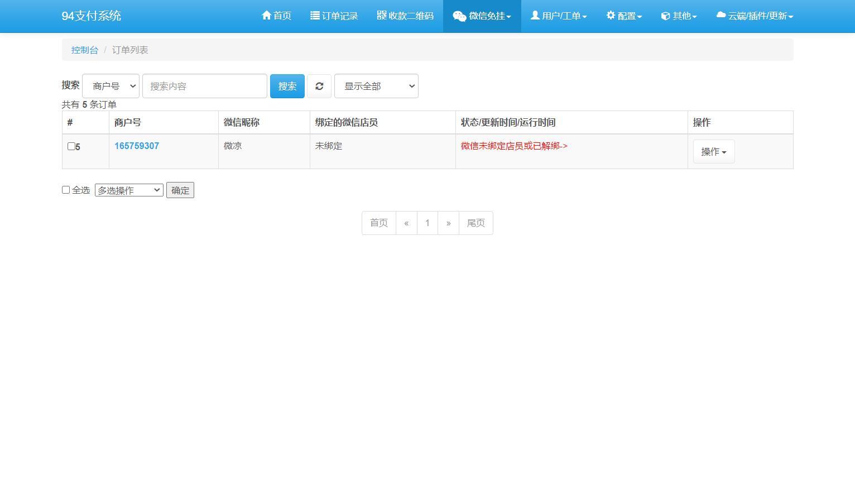Click inside the 搜索内容 search input
This screenshot has width=855, height=504.
click(204, 86)
